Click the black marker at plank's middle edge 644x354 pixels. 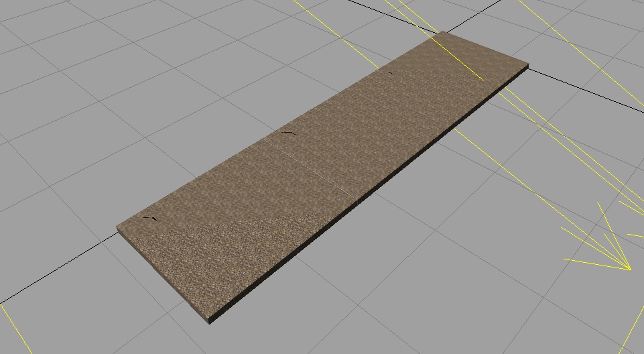(288, 133)
